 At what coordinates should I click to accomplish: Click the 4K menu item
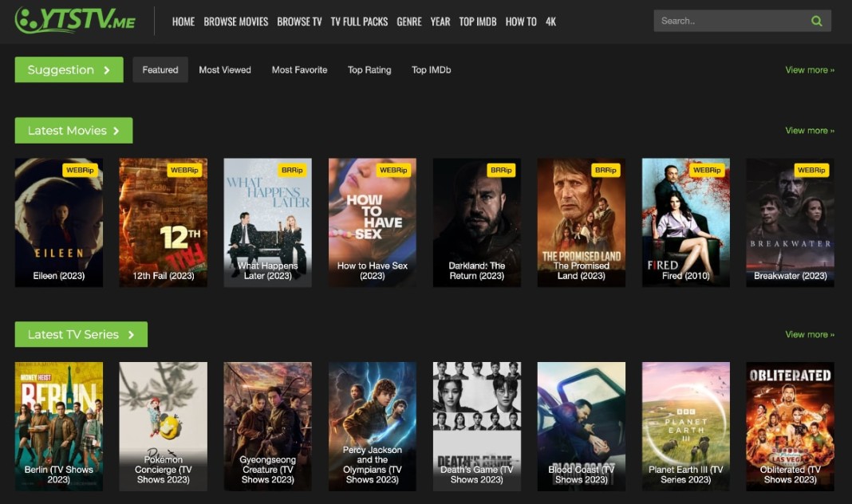pyautogui.click(x=550, y=22)
